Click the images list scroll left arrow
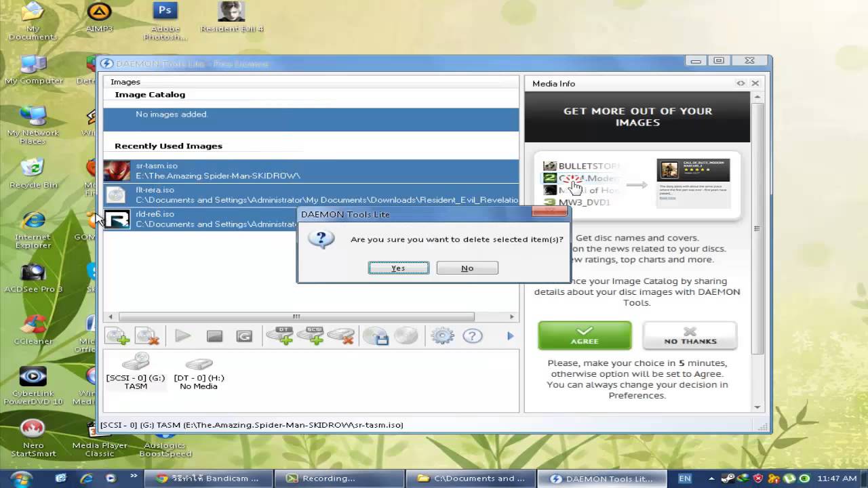Image resolution: width=868 pixels, height=488 pixels. (x=111, y=317)
